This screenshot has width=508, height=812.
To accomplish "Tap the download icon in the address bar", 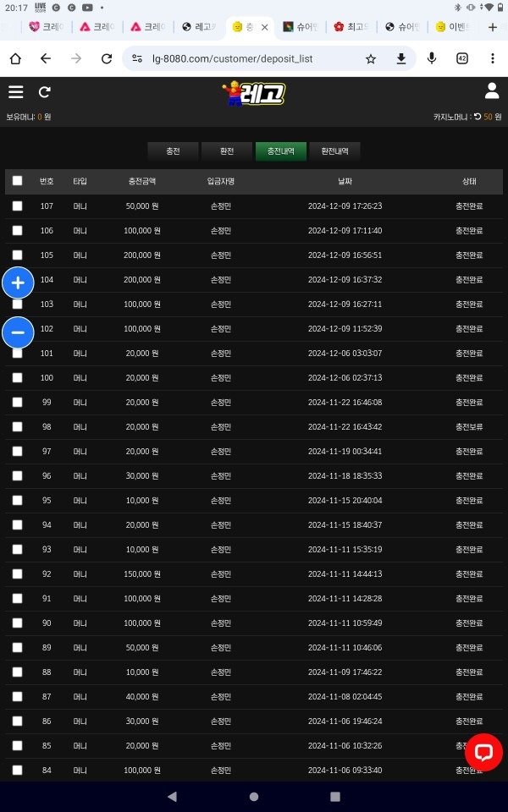I will point(401,58).
